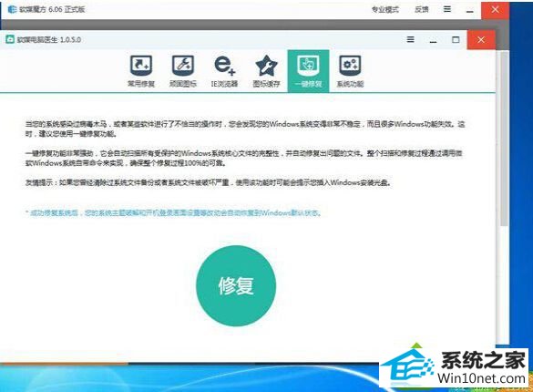Screen dimensions: 533x392
Task: Click the 软媒魔方 logo icon in title bar
Action: 12,9
